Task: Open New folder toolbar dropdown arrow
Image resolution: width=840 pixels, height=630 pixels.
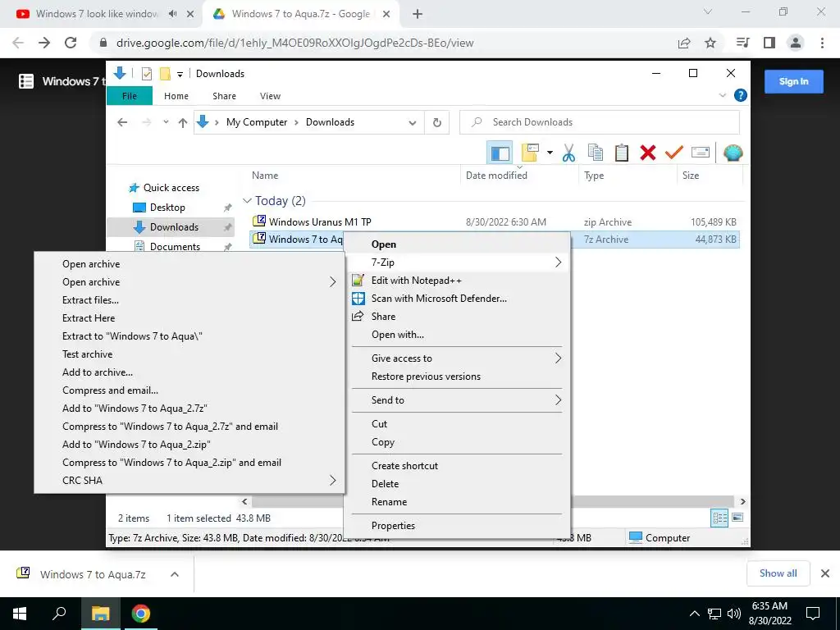Action: (x=550, y=153)
